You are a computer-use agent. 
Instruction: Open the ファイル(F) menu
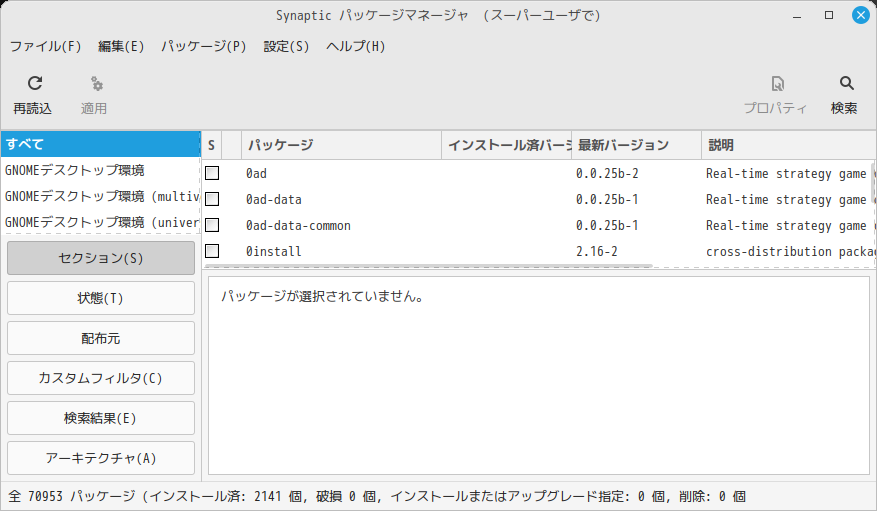point(45,46)
